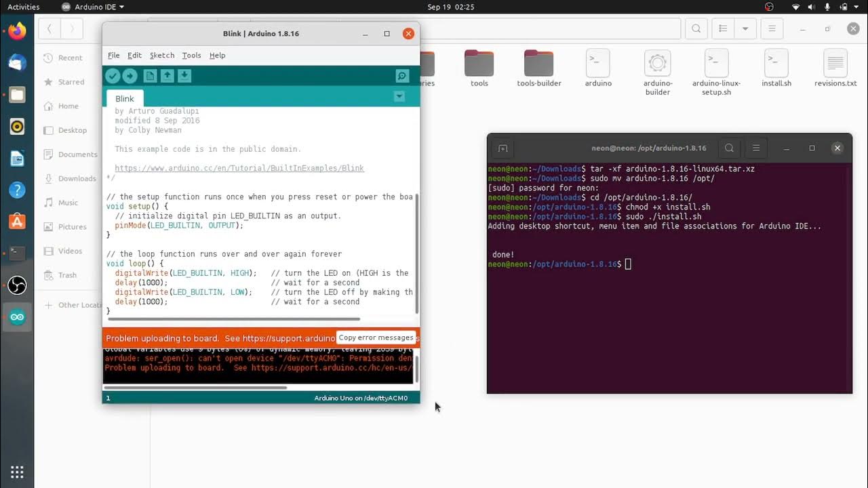The image size is (868, 488).
Task: Click the terminal prompt input area
Action: (628, 264)
